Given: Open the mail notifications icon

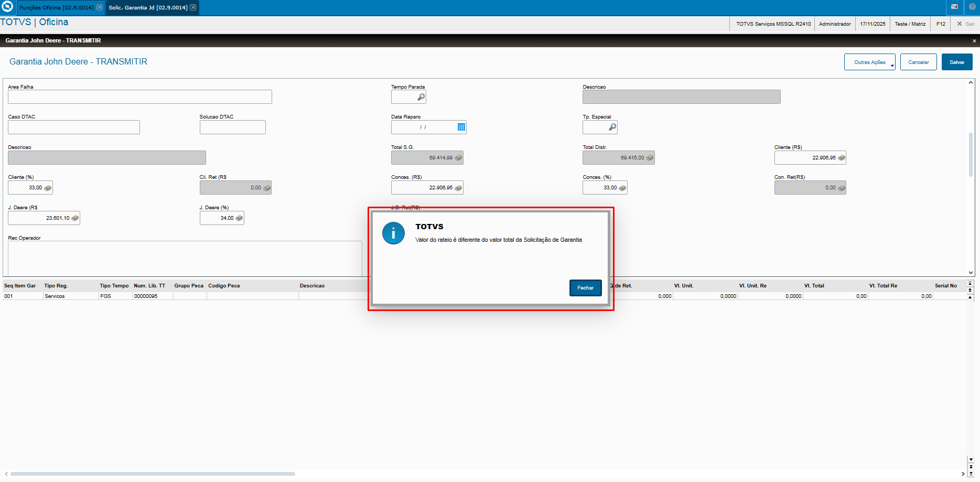Looking at the screenshot, I should (954, 7).
